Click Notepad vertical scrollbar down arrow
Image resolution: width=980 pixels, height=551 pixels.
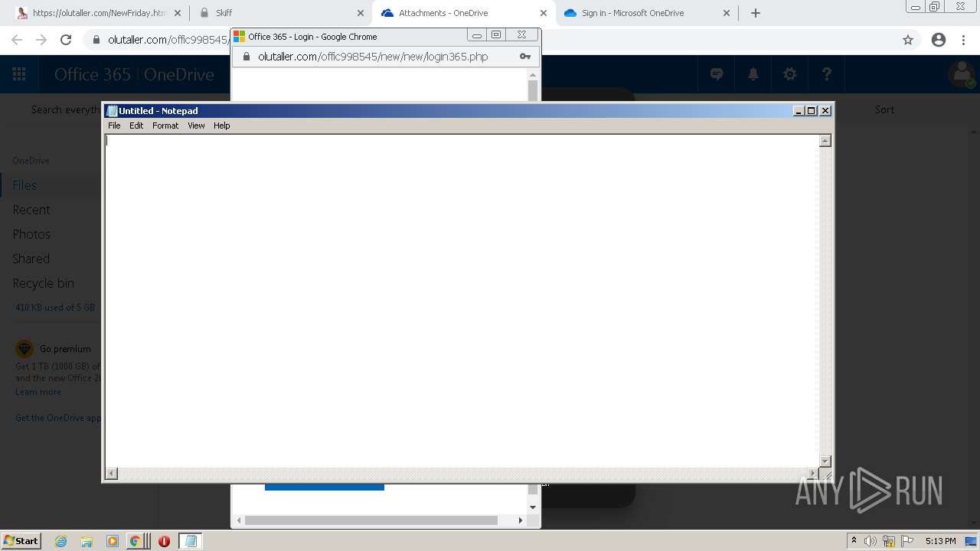point(825,461)
